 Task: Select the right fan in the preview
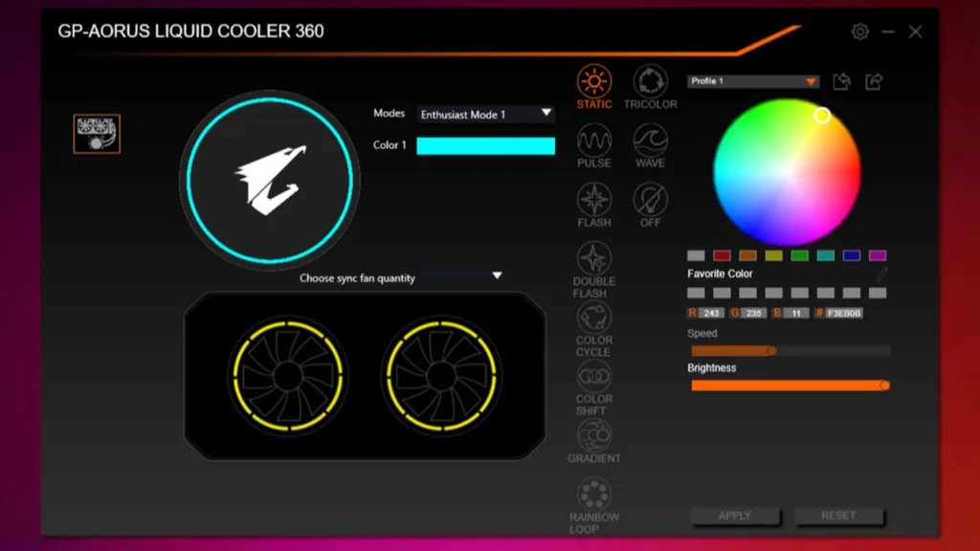[x=441, y=376]
